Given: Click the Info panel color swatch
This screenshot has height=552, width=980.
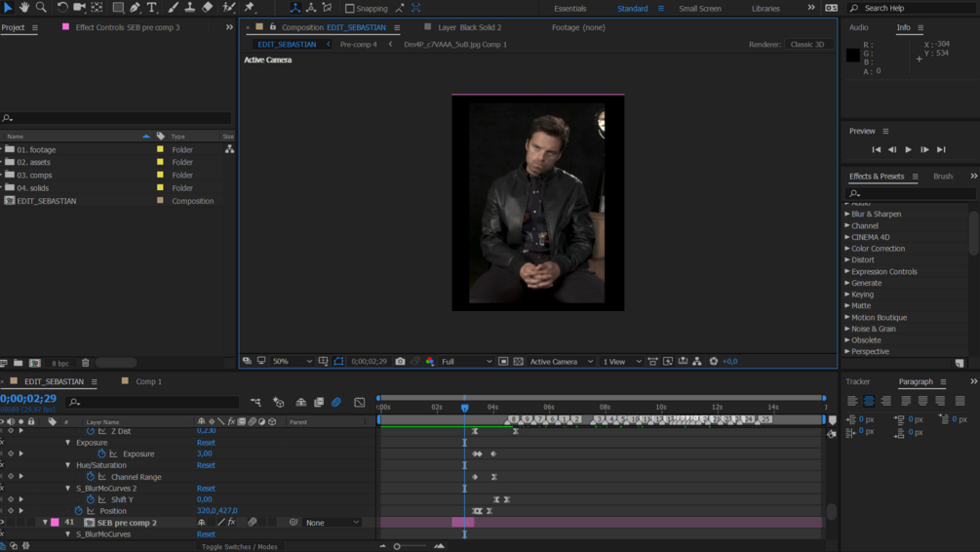Looking at the screenshot, I should pos(852,55).
